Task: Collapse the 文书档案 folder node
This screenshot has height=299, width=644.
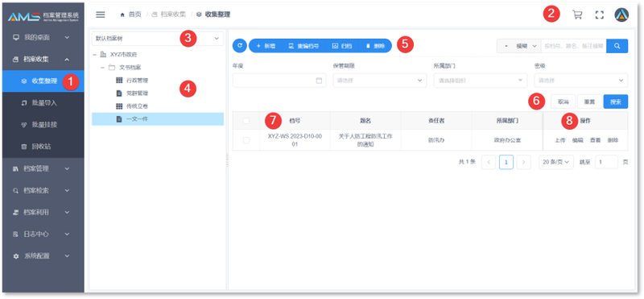Action: [103, 67]
